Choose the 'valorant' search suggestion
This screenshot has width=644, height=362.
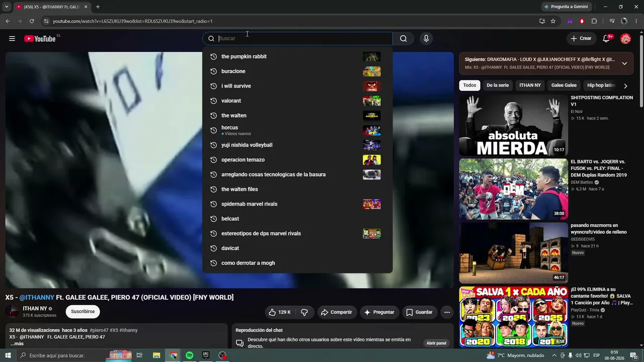coord(297,101)
